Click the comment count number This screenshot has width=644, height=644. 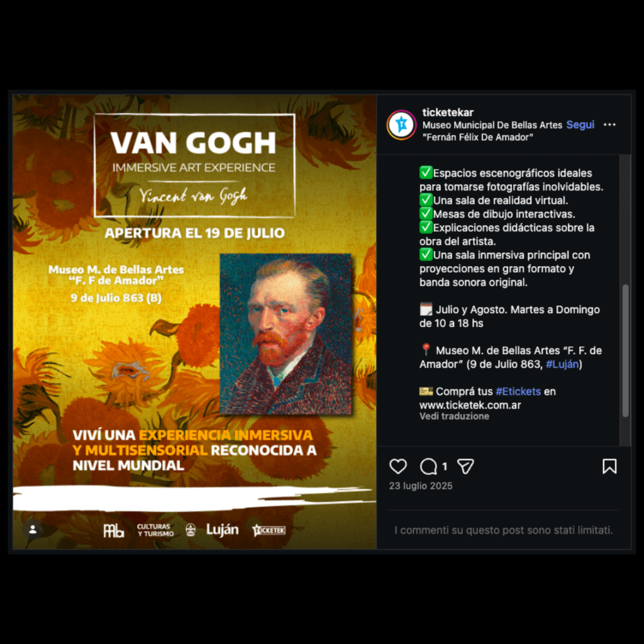coord(445,467)
